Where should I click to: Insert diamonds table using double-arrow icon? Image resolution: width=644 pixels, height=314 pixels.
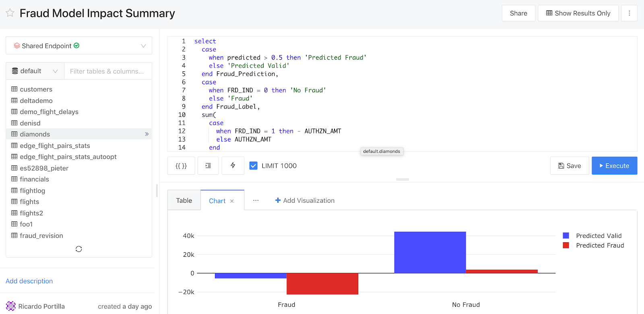(147, 134)
